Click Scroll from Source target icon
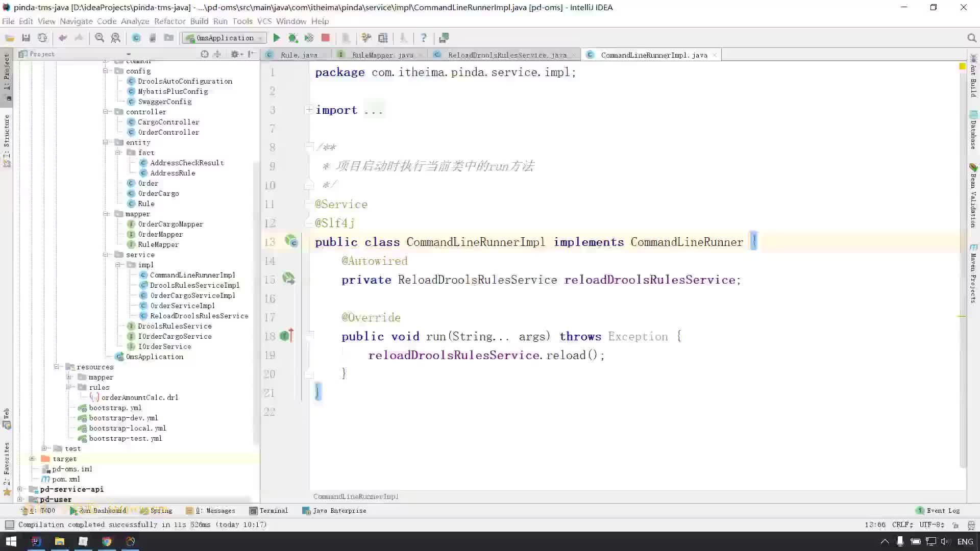This screenshot has height=551, width=980. [204, 54]
